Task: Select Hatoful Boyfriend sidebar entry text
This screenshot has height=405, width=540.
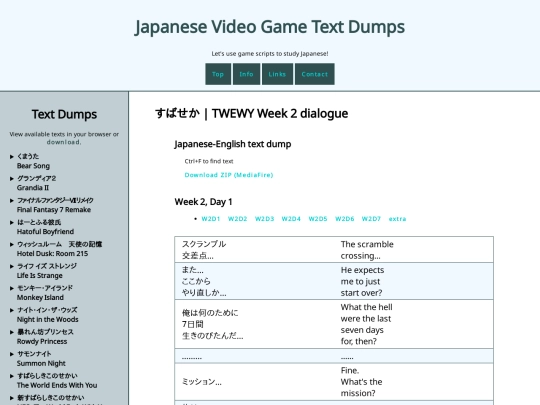Action: pos(45,232)
